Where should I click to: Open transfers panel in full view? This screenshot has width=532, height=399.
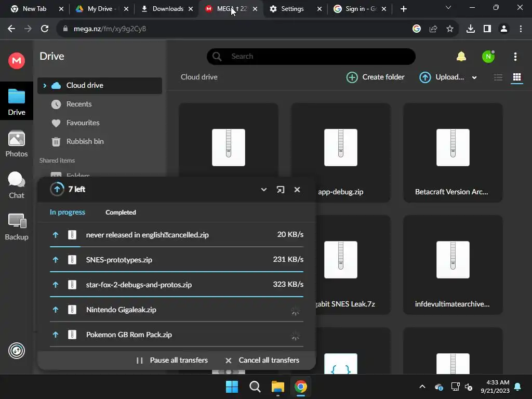280,190
